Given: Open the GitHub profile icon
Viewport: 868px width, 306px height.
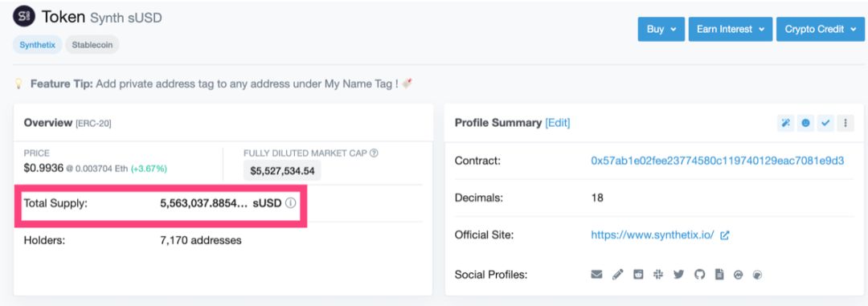Looking at the screenshot, I should click(700, 275).
